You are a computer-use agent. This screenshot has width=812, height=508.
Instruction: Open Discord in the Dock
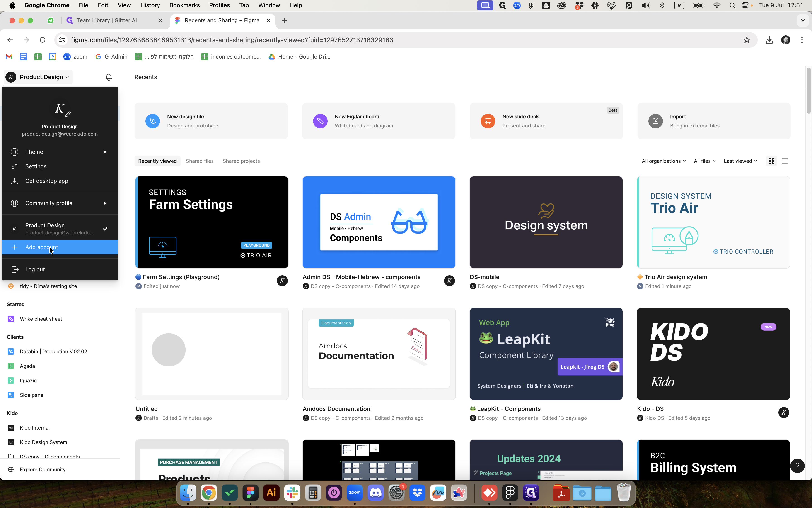[375, 493]
